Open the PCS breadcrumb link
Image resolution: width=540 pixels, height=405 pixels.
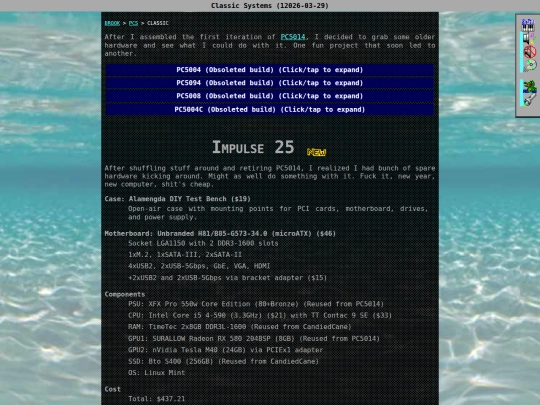coord(133,23)
